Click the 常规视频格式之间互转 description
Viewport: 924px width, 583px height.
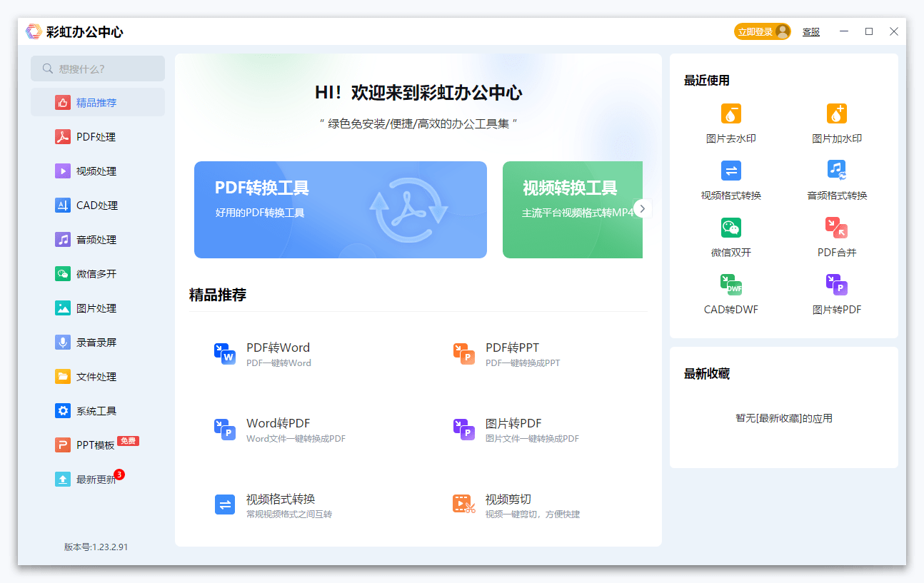tap(289, 514)
